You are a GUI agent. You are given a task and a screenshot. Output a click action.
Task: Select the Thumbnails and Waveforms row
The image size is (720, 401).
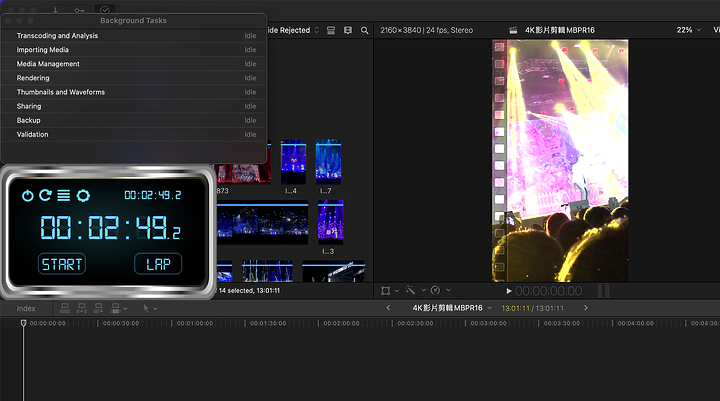pyautogui.click(x=134, y=92)
